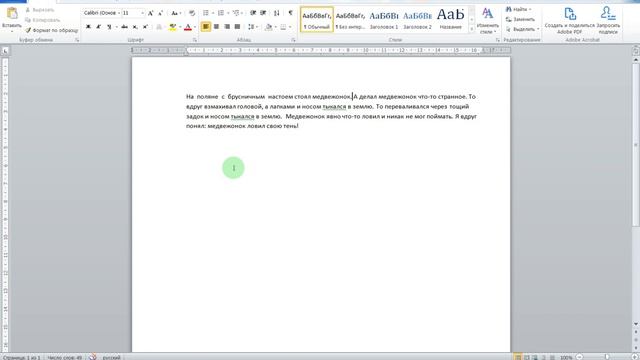Select align text right

coord(227,27)
